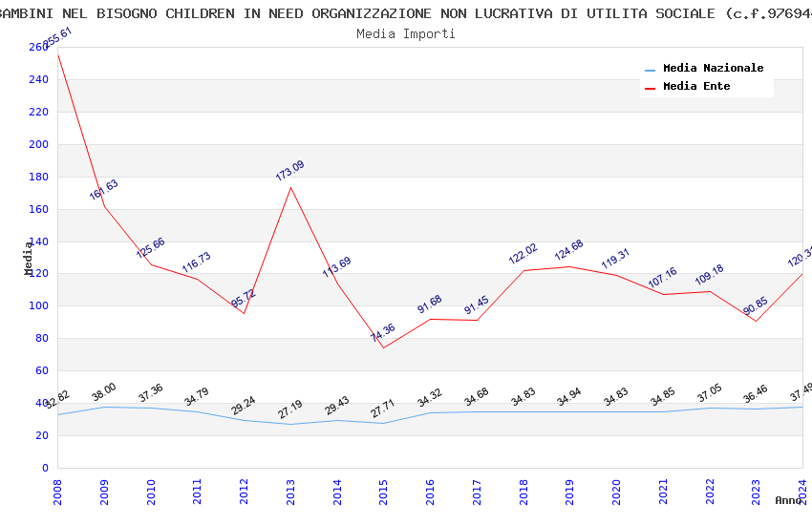Viewport: 812px width, 525px height.
Task: Click the 34.79 national average label
Action: (x=196, y=397)
